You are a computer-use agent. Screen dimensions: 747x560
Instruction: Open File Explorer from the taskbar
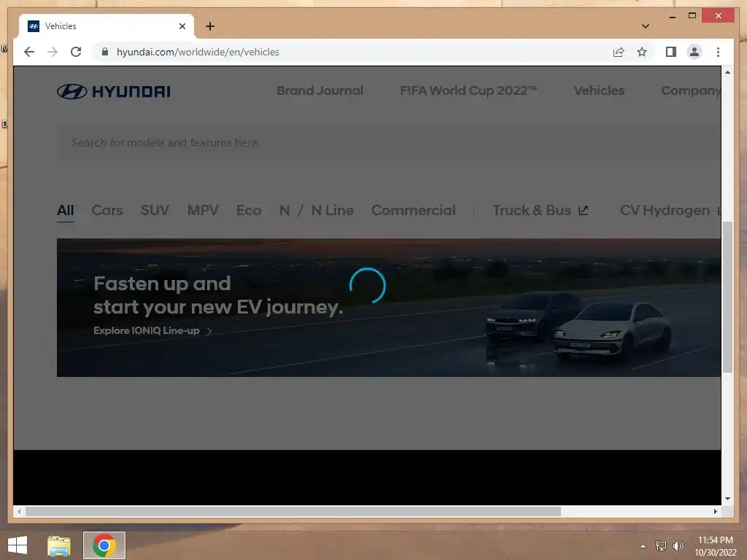pyautogui.click(x=59, y=545)
